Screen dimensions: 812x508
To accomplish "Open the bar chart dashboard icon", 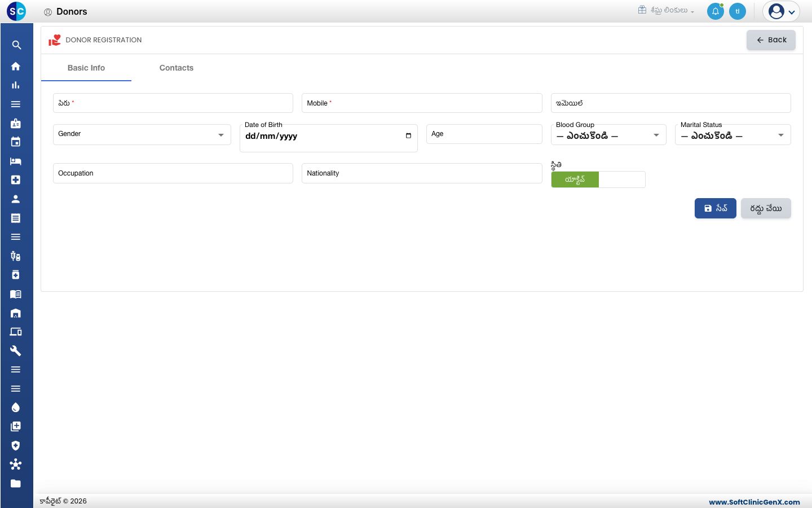I will (16, 85).
